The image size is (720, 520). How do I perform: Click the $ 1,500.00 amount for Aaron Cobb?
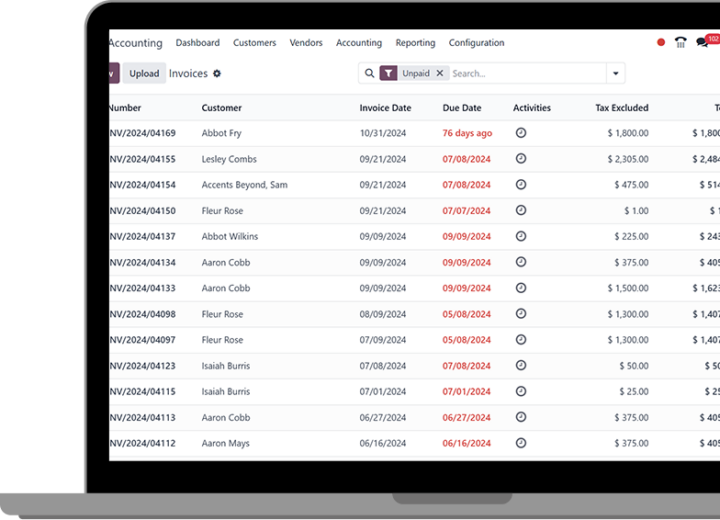(628, 288)
